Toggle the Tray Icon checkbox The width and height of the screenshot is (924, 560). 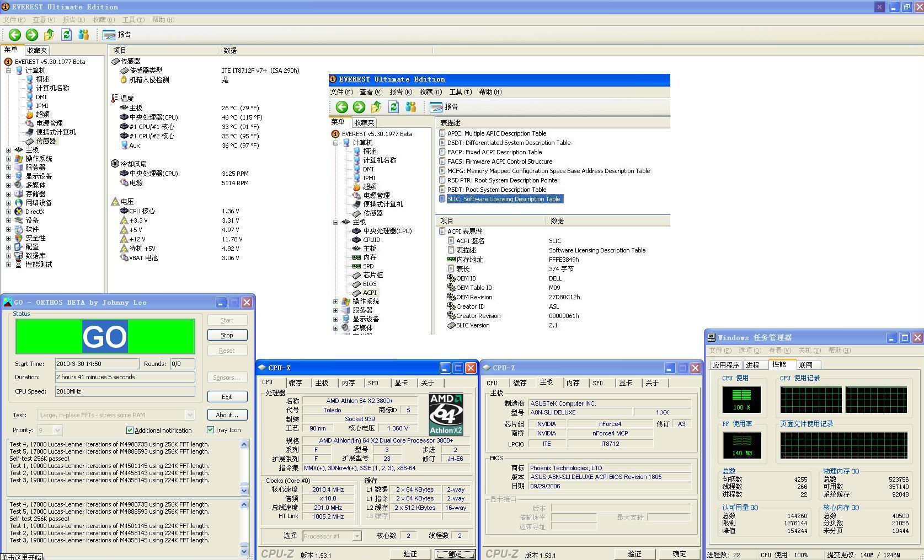[x=211, y=429]
